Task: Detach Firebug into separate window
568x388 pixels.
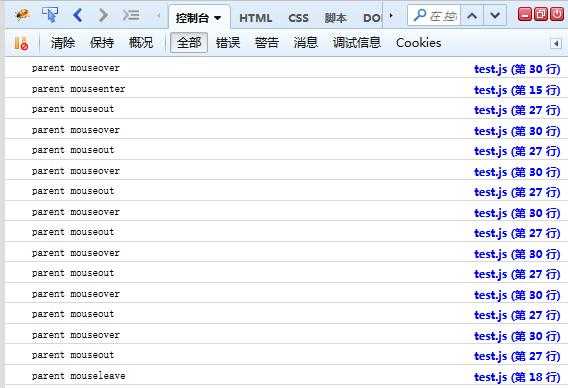Action: [x=541, y=14]
